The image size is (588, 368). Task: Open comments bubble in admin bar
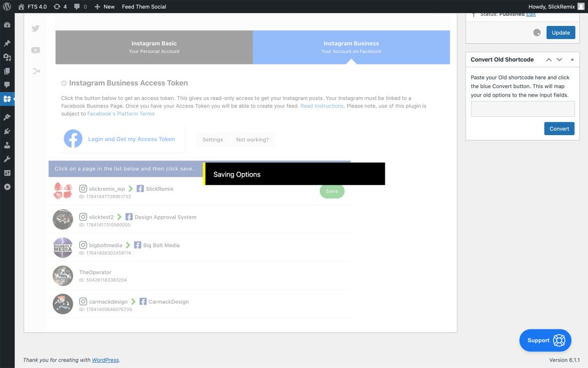click(x=80, y=6)
